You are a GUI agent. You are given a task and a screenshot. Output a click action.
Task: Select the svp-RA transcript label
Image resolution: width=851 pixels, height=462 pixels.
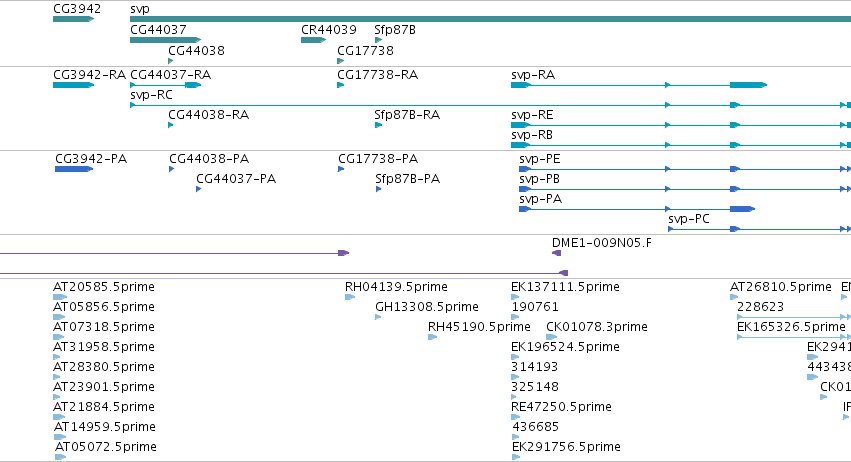(533, 75)
